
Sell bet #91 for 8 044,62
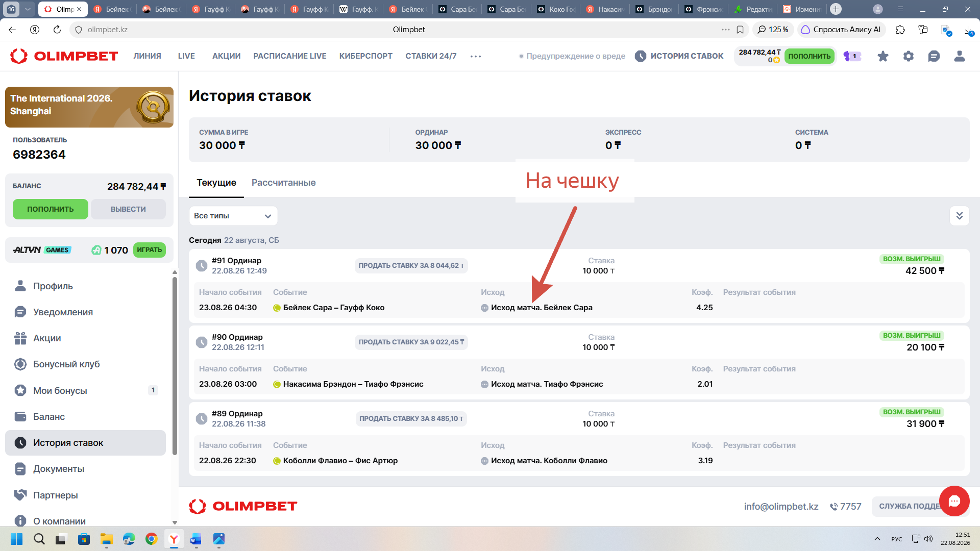(x=411, y=266)
